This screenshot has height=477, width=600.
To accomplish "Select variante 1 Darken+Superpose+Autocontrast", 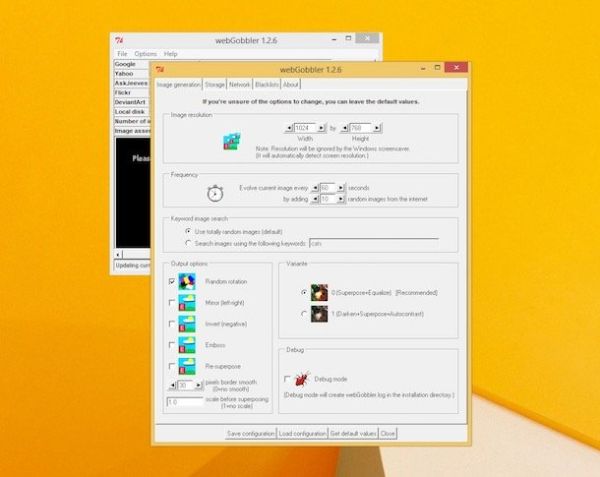I will (304, 314).
